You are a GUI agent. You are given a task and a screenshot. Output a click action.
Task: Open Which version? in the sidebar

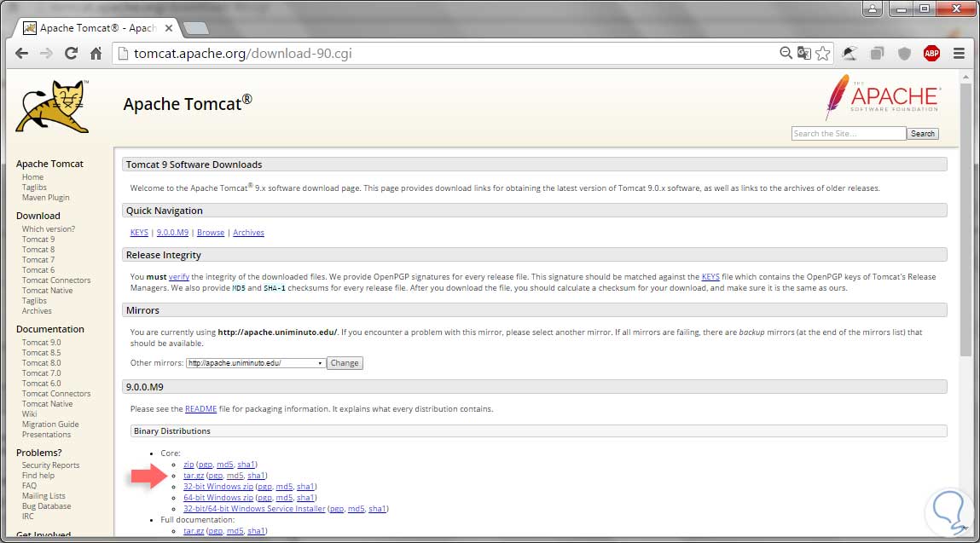click(48, 229)
